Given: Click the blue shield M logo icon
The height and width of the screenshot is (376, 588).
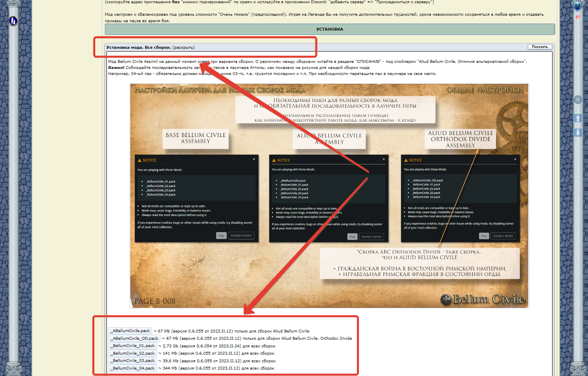Looking at the screenshot, I should [578, 7].
